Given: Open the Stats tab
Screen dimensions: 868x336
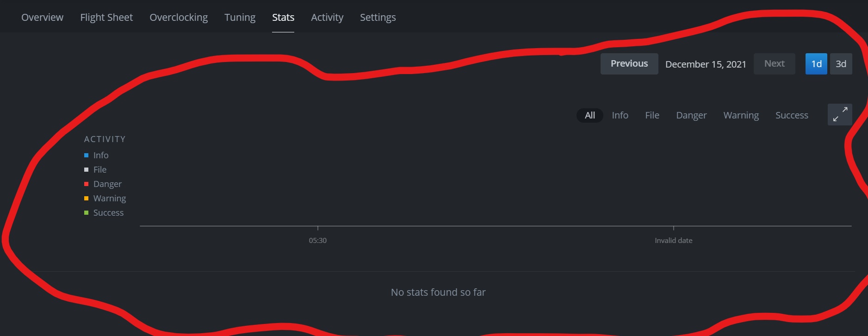Looking at the screenshot, I should tap(283, 17).
